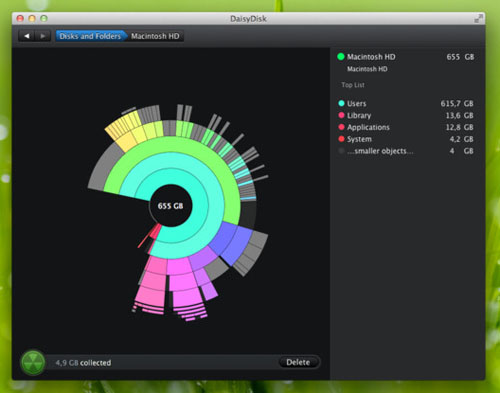This screenshot has height=393, width=500.
Task: Click 615,7 GB size value
Action: [x=457, y=103]
